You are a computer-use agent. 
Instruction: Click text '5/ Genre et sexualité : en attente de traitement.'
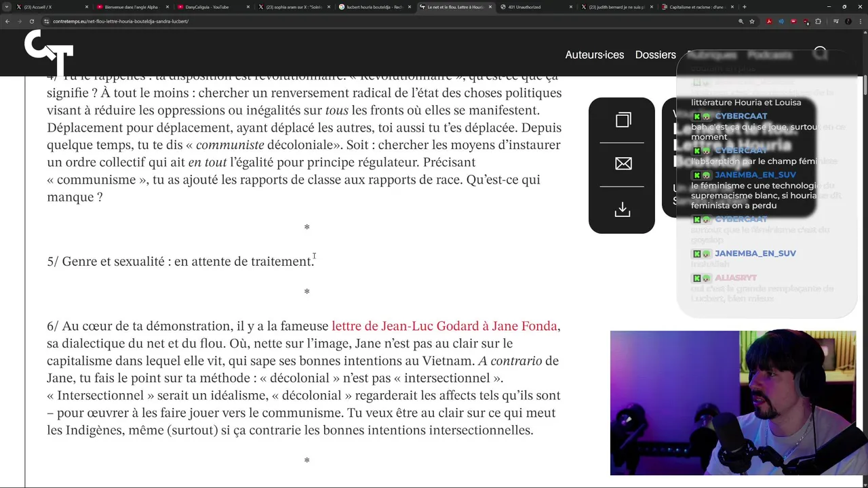[x=180, y=262]
